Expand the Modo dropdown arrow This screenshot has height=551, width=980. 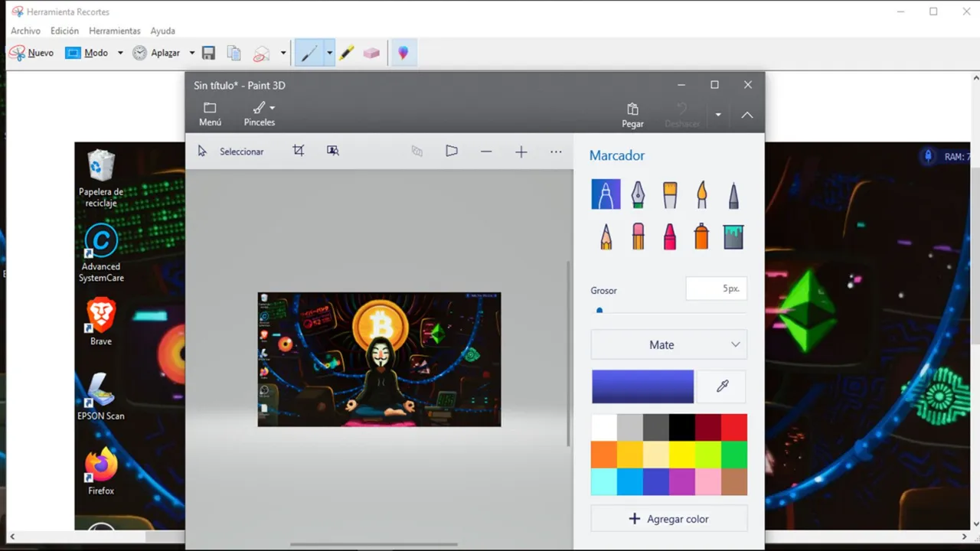pyautogui.click(x=120, y=53)
